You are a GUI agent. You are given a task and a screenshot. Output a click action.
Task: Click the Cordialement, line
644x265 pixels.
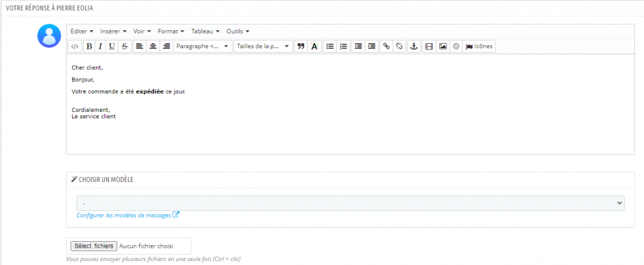pos(91,110)
